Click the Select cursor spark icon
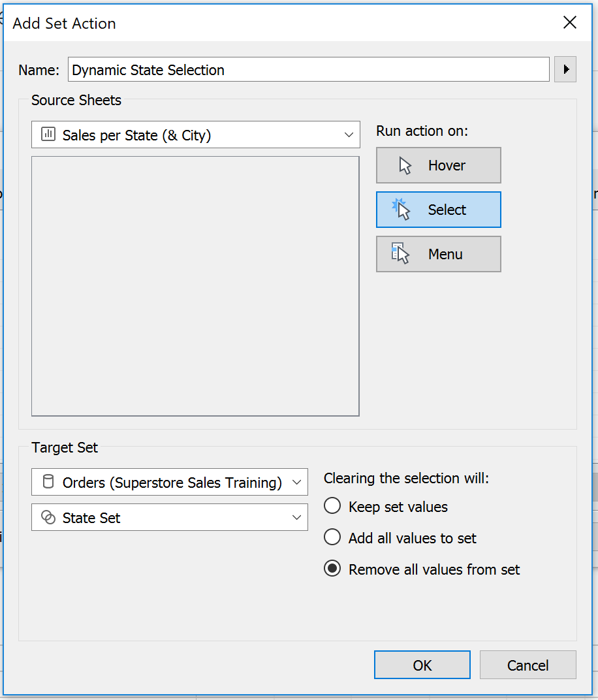 pyautogui.click(x=401, y=209)
